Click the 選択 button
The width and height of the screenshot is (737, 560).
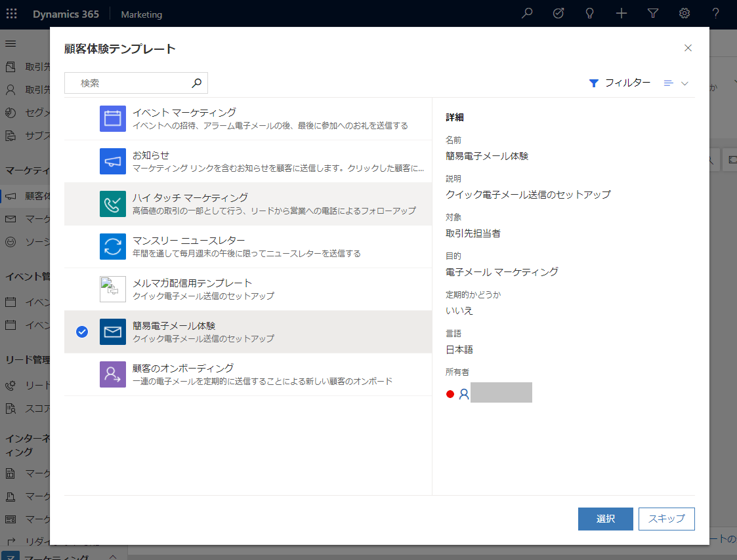(x=605, y=519)
